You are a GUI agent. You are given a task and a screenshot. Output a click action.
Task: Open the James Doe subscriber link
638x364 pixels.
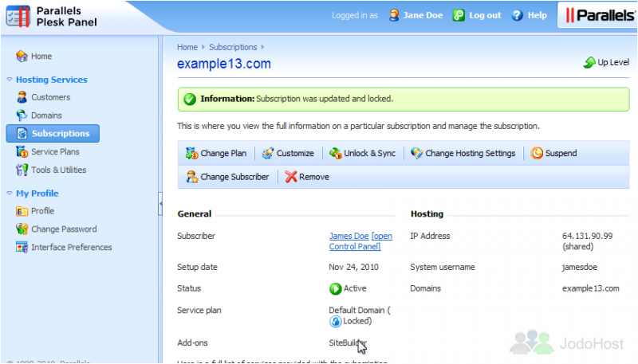[349, 236]
